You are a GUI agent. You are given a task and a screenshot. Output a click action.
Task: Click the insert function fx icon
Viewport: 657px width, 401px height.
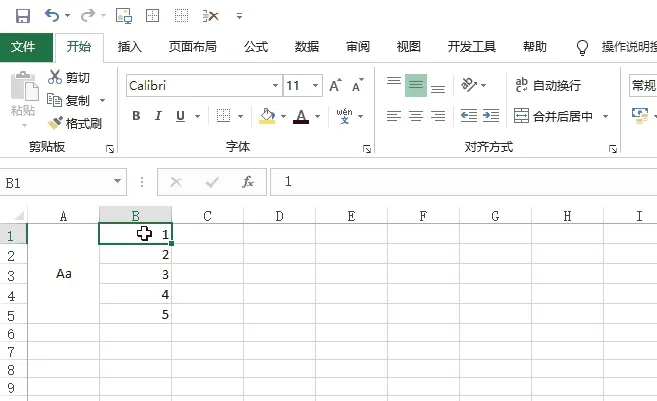point(248,182)
